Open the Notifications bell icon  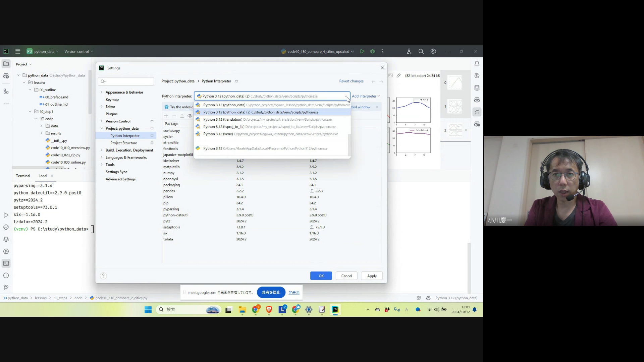[x=477, y=64]
